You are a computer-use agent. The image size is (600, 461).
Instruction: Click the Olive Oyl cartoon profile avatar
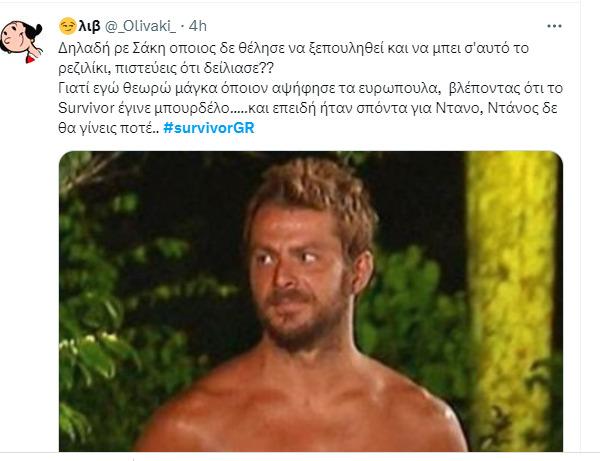tap(21, 41)
